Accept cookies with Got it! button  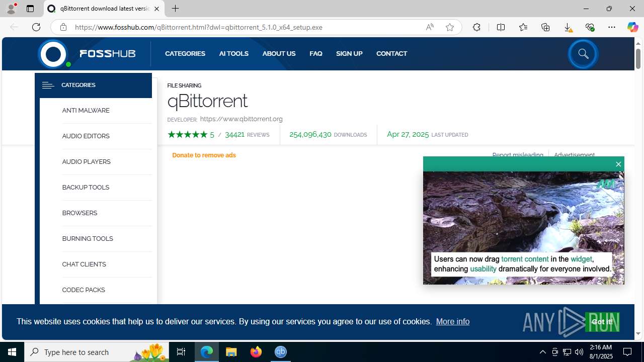pyautogui.click(x=602, y=322)
